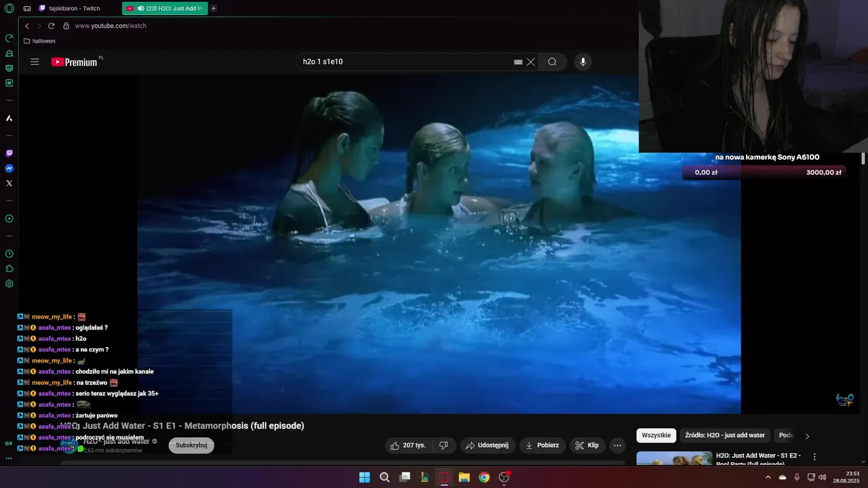Open OBS Studio from taskbar
The height and width of the screenshot is (488, 868).
504,477
